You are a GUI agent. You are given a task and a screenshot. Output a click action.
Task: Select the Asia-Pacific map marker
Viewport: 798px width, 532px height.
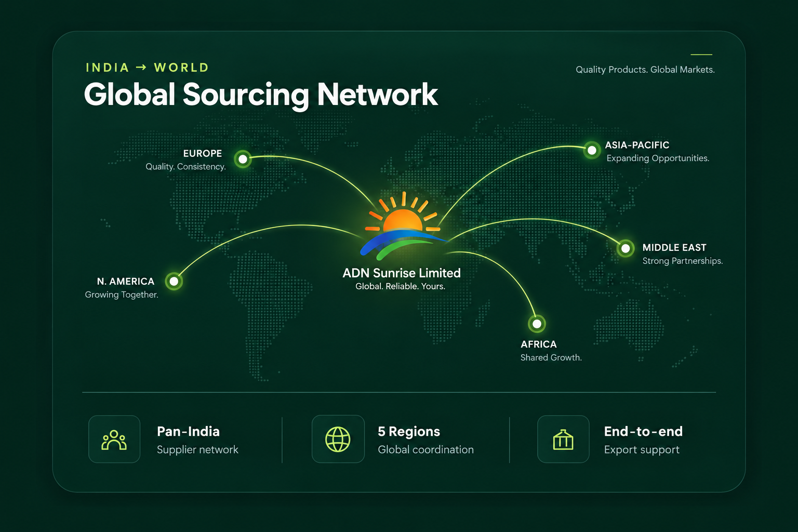(x=592, y=150)
